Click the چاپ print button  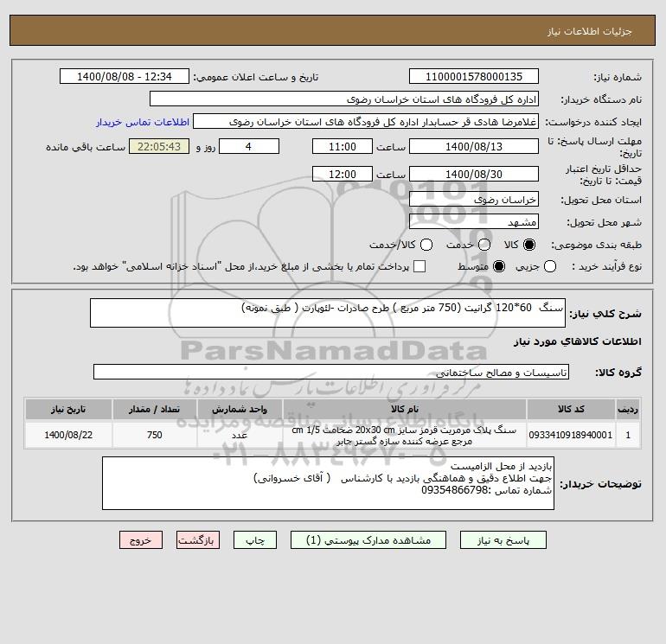click(x=255, y=540)
